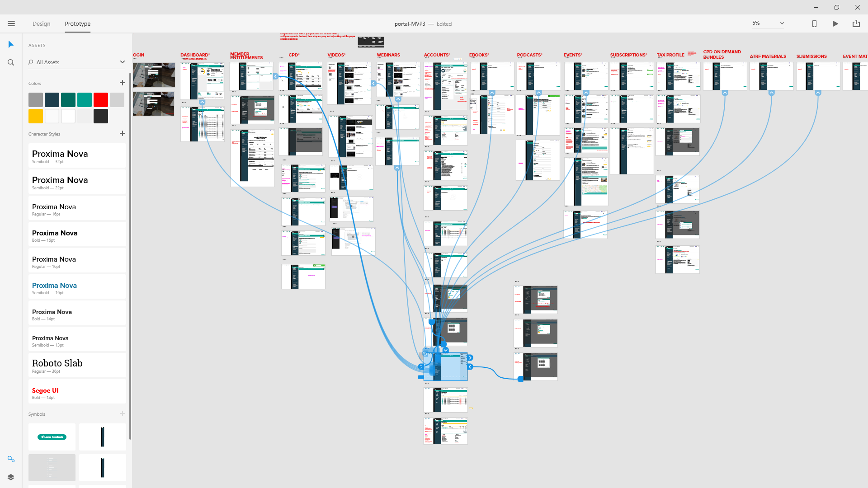Collapse the All Assets chevron

click(122, 62)
